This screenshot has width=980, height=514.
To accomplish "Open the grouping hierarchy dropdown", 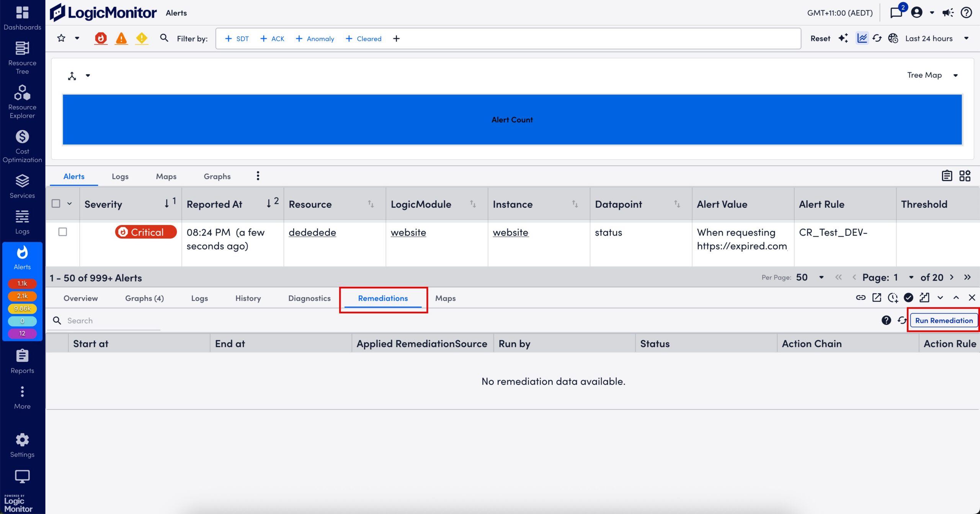I will click(x=88, y=75).
